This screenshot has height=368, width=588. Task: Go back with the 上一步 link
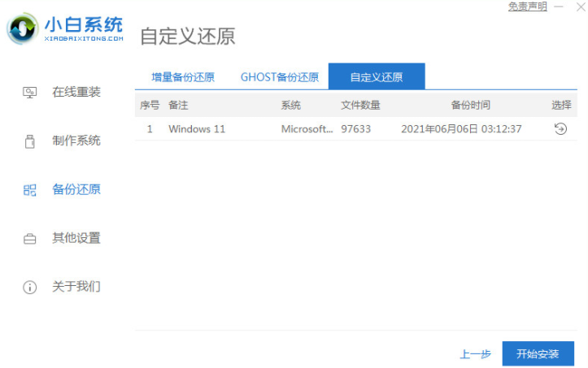point(476,354)
